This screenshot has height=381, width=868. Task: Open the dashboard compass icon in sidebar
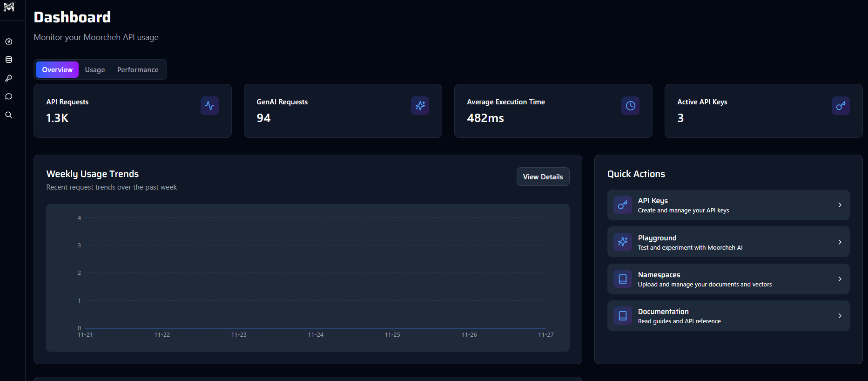(x=9, y=41)
